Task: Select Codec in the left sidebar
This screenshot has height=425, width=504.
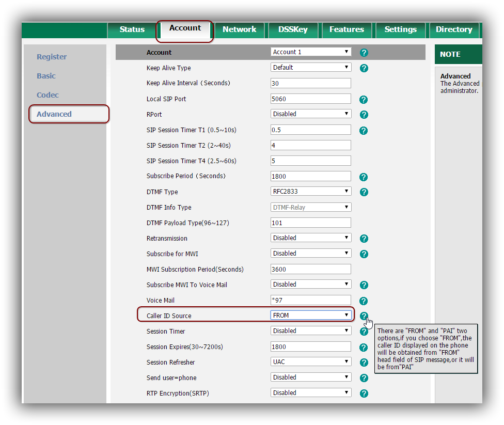Action: point(48,95)
